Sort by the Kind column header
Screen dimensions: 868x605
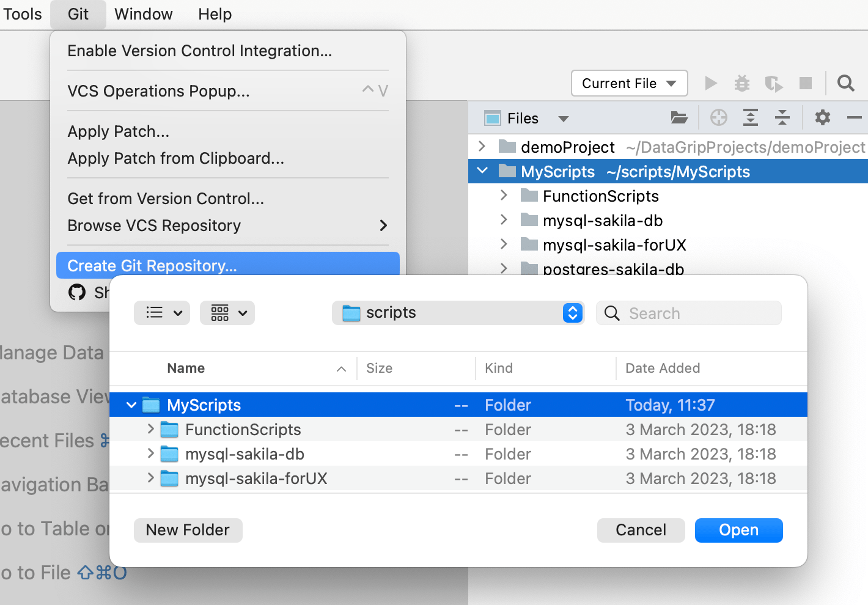[499, 368]
